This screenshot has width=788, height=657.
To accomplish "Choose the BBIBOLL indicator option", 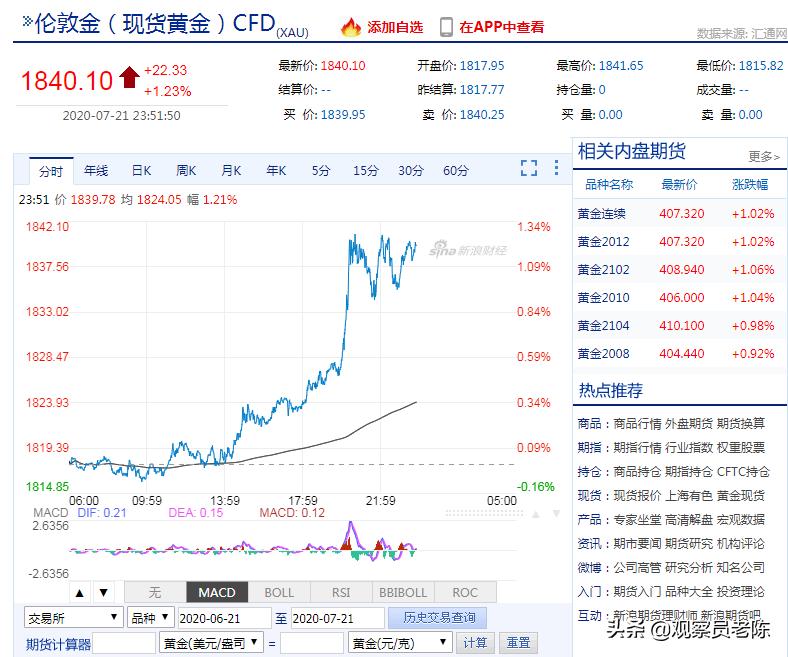I will coord(403,592).
